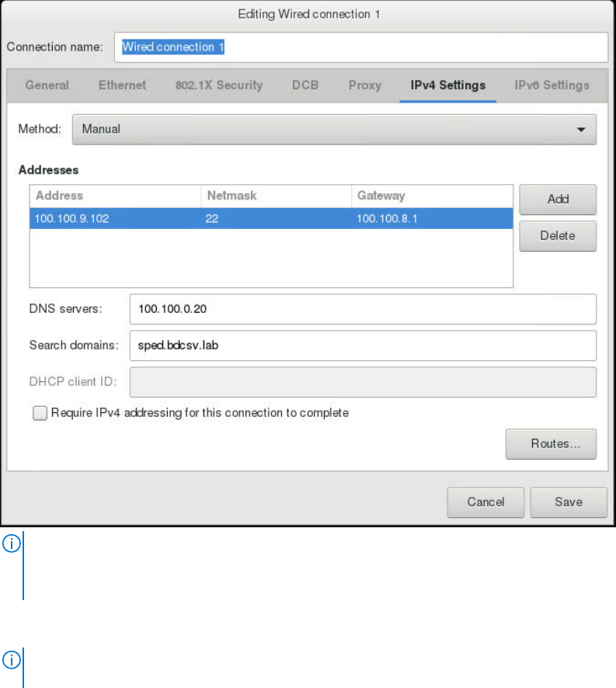Switch to the Ethernet tab
This screenshot has width=616, height=688.
[122, 85]
